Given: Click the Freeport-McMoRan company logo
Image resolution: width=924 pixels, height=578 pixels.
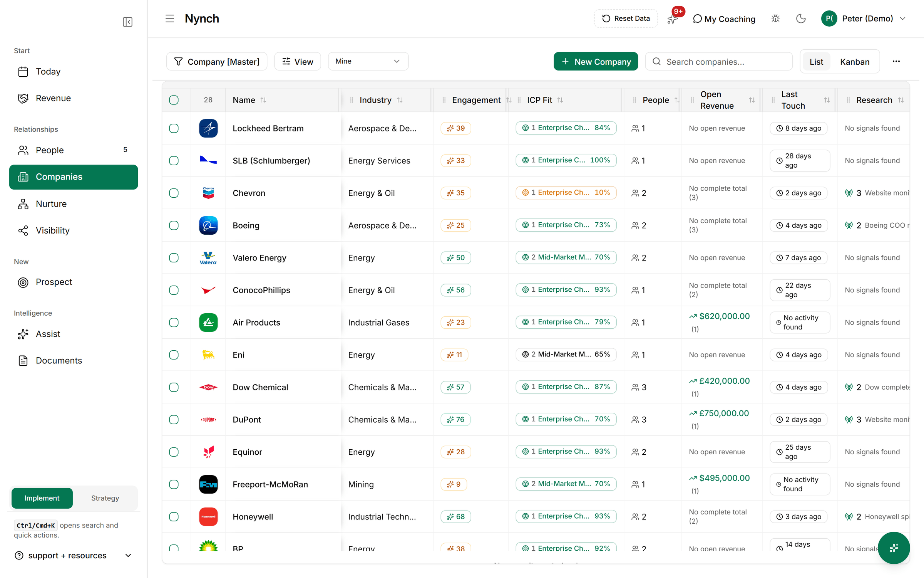Looking at the screenshot, I should click(208, 484).
